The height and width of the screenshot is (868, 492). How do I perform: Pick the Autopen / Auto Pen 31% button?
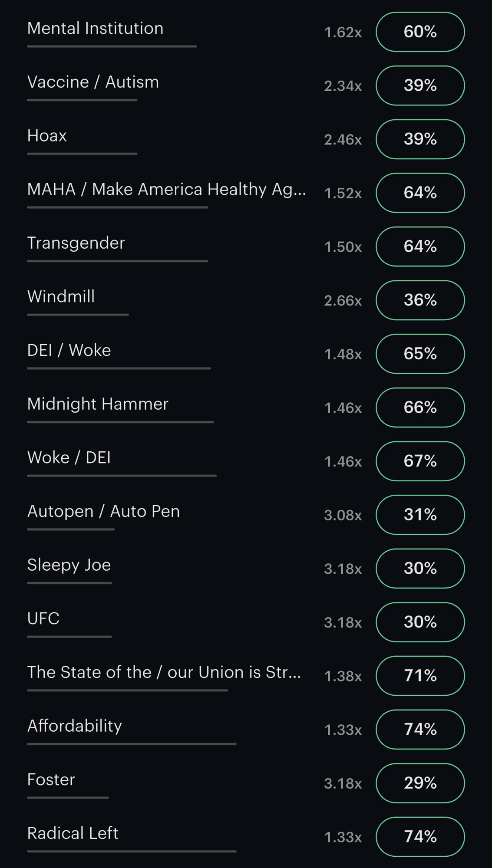pos(420,515)
